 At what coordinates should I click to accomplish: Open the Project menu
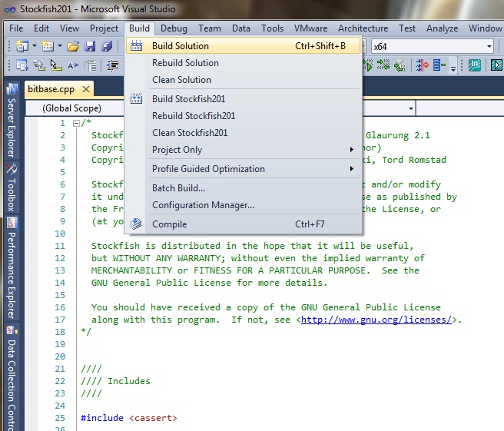click(x=104, y=28)
